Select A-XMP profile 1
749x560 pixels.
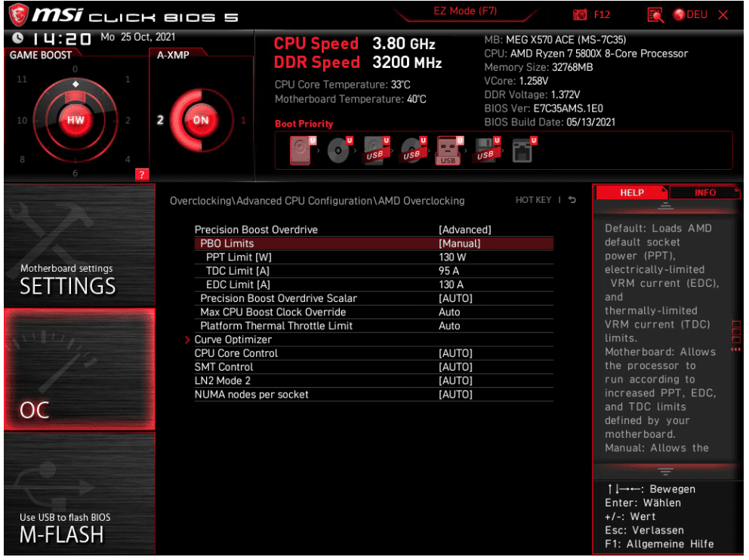tap(243, 120)
